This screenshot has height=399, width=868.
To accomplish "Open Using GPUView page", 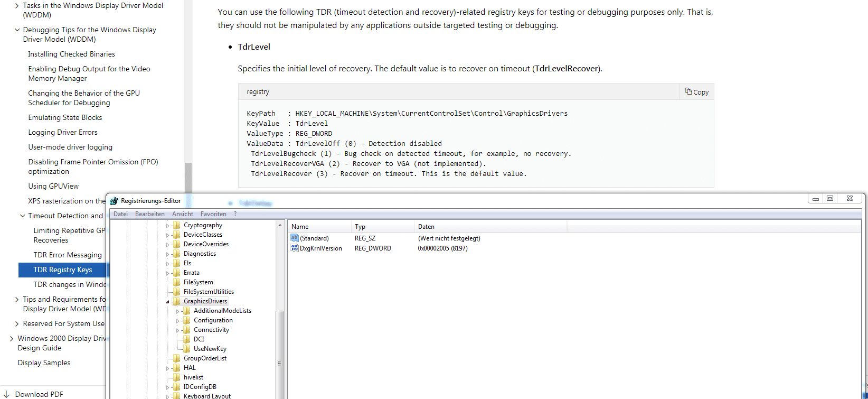I will click(53, 186).
